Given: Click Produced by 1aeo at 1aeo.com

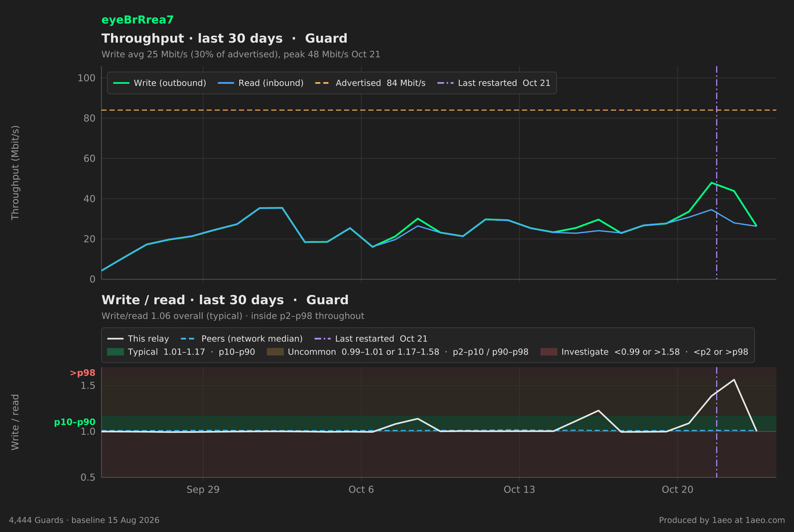Looking at the screenshot, I should click(722, 520).
